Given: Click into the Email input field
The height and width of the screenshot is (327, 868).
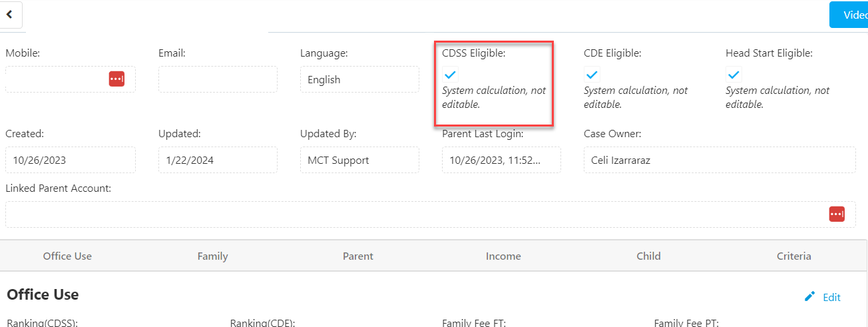Looking at the screenshot, I should [x=218, y=79].
